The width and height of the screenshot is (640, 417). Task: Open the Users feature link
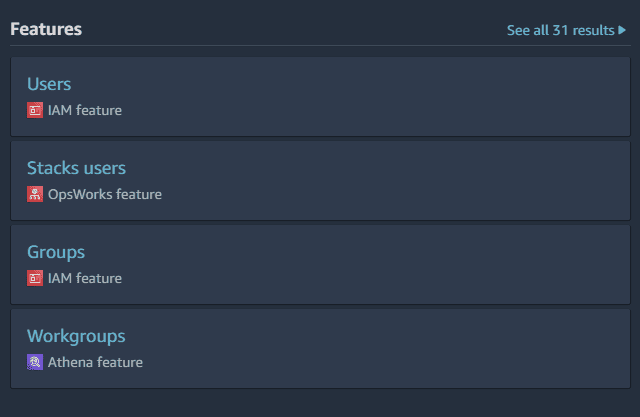tap(49, 84)
